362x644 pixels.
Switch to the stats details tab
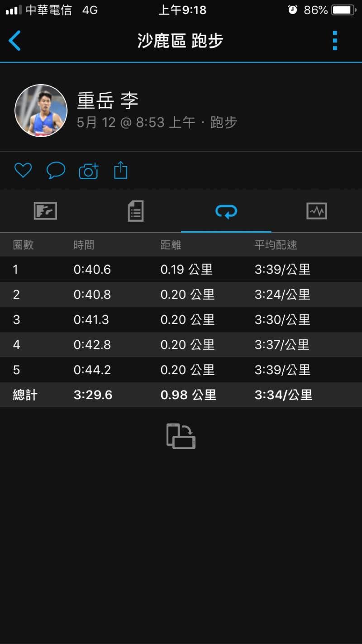coord(136,211)
